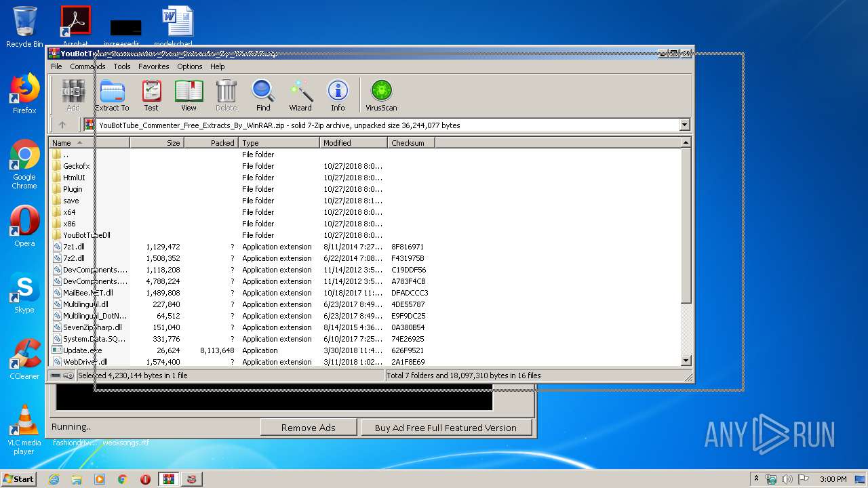Select the Geckofx folder

pos(76,166)
